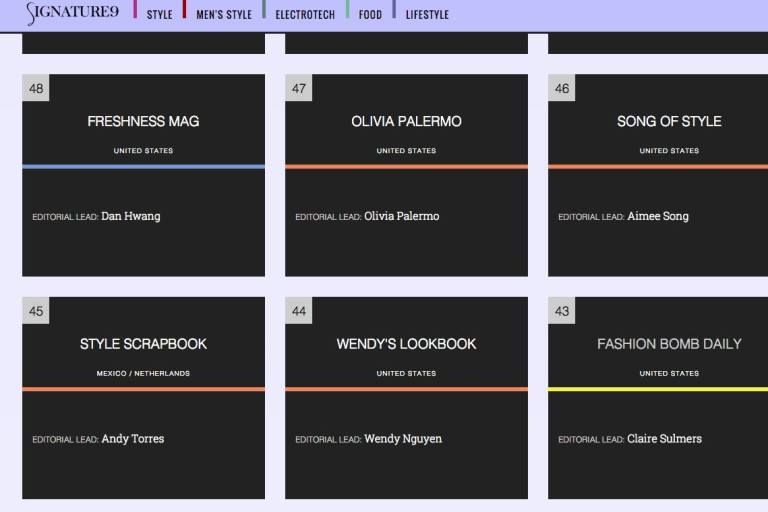Click United States under Wendy's Lookbook
The image size is (768, 512).
406,373
